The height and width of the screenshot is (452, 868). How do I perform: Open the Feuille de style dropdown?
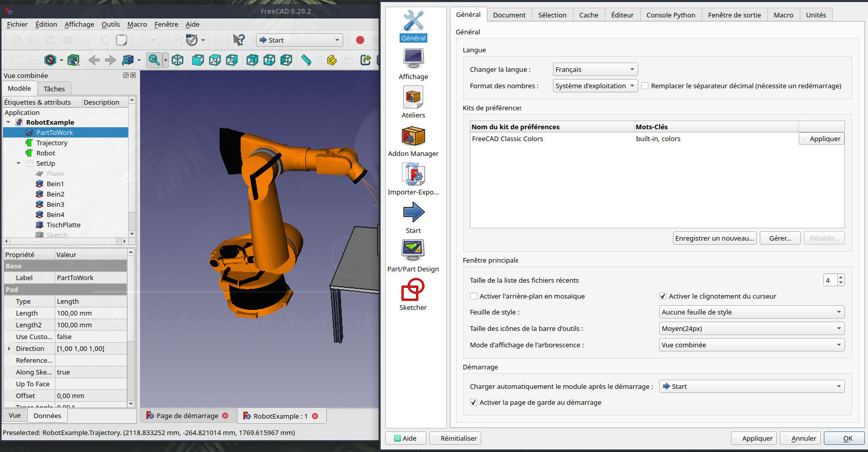[x=752, y=312]
